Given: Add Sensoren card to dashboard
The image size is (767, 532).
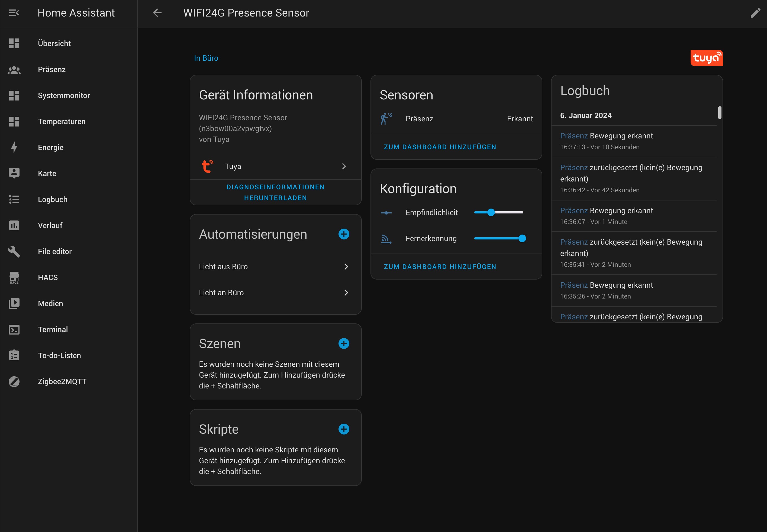Looking at the screenshot, I should (x=440, y=147).
